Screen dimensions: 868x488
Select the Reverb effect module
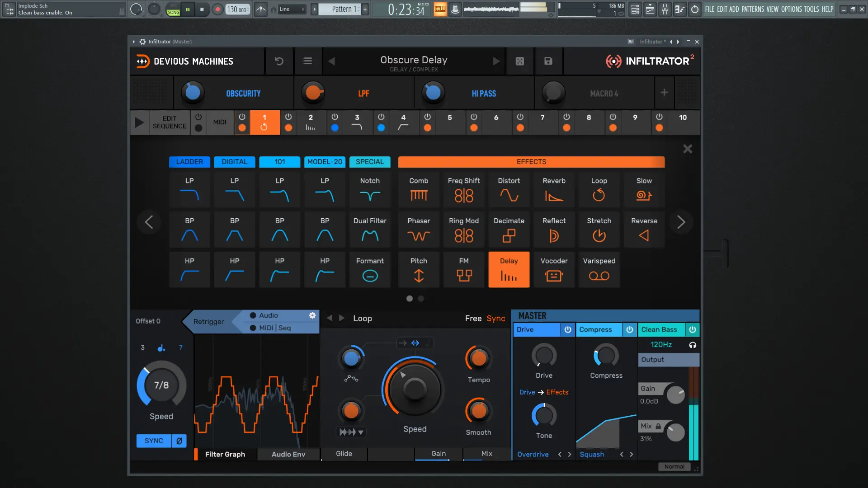554,189
